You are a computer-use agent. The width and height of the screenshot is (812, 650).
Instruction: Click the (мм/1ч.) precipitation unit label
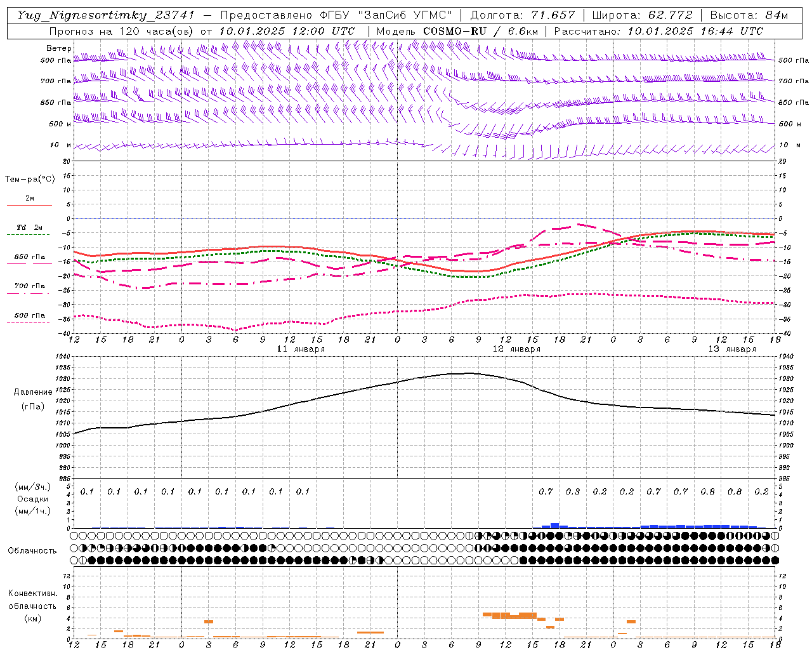(34, 511)
